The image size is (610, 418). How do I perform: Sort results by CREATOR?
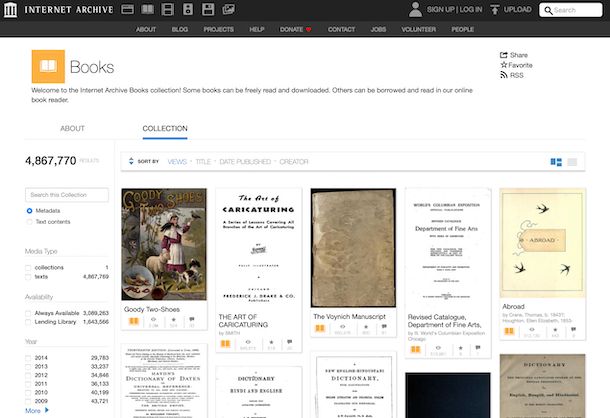pos(294,162)
